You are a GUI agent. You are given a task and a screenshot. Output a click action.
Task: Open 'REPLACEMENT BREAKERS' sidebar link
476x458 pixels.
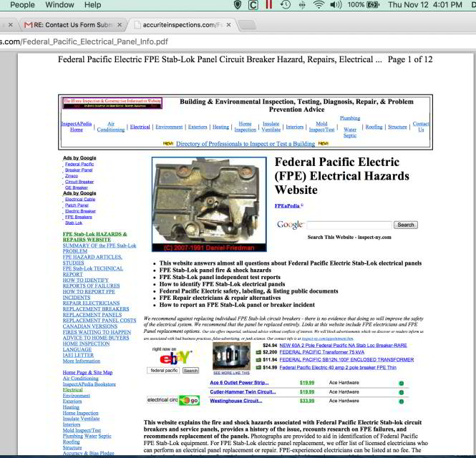click(x=91, y=308)
